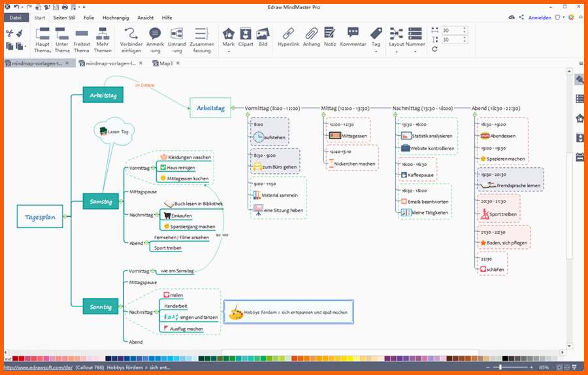
Task: Open the edrawsoft.com/de link in status bar
Action: (39, 368)
